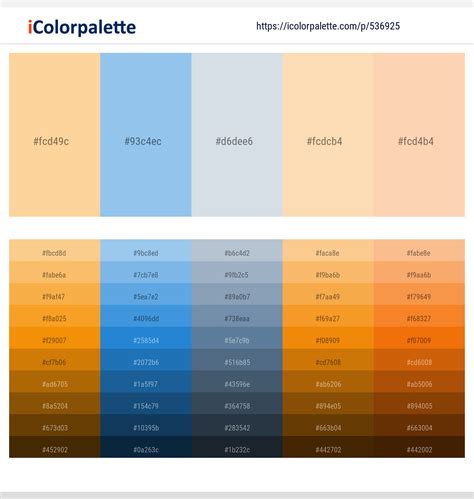Screen dimensions: 474x499
Task: Select the #9bc8ed light blue shade
Action: click(146, 251)
